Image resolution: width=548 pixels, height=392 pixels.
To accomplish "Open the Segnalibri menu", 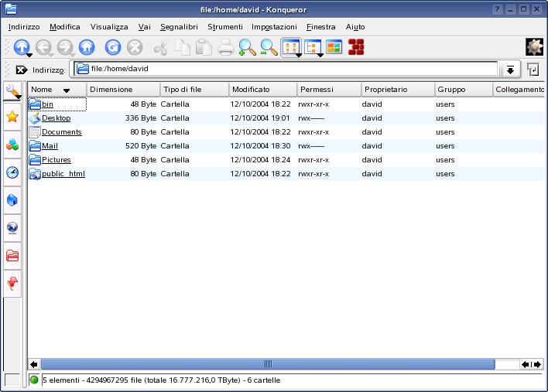I will coord(179,27).
